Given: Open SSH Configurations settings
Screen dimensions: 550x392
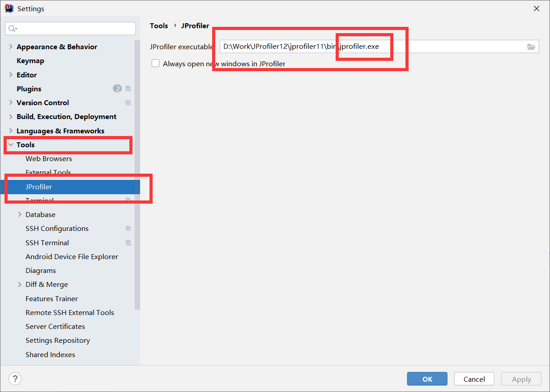Looking at the screenshot, I should coord(57,228).
